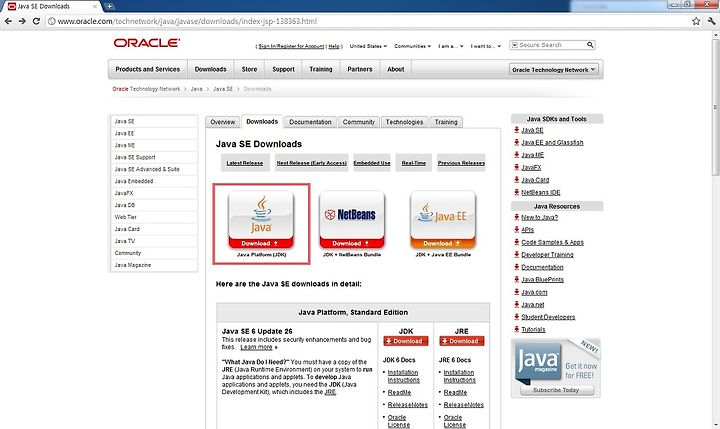This screenshot has width=720, height=429.
Task: Select Java Magazine in left sidebar
Action: (x=154, y=265)
